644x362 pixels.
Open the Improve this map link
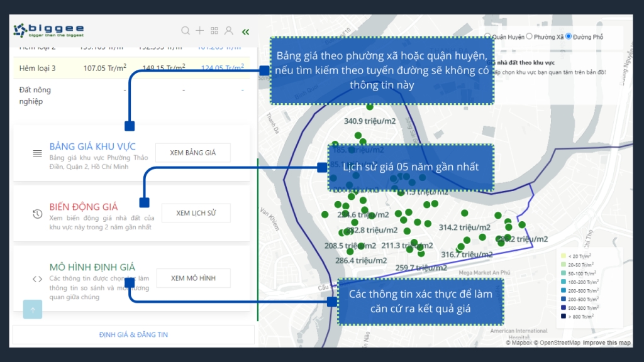(606, 343)
